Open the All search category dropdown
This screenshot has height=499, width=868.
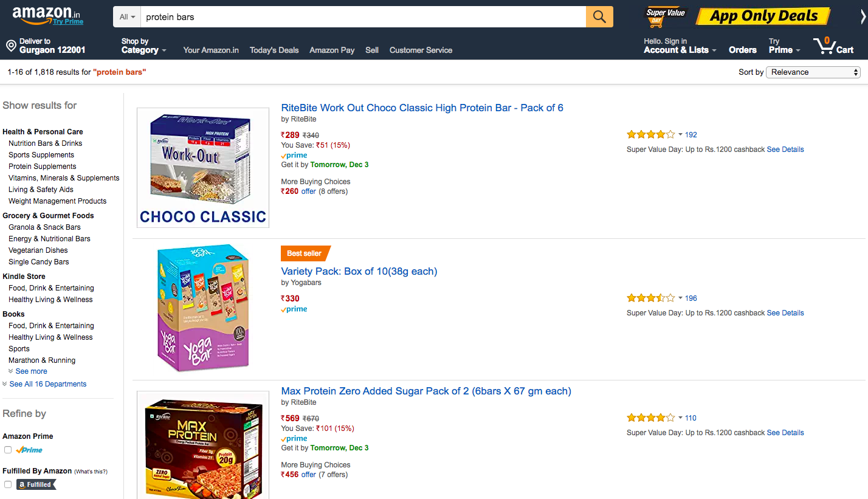point(127,17)
